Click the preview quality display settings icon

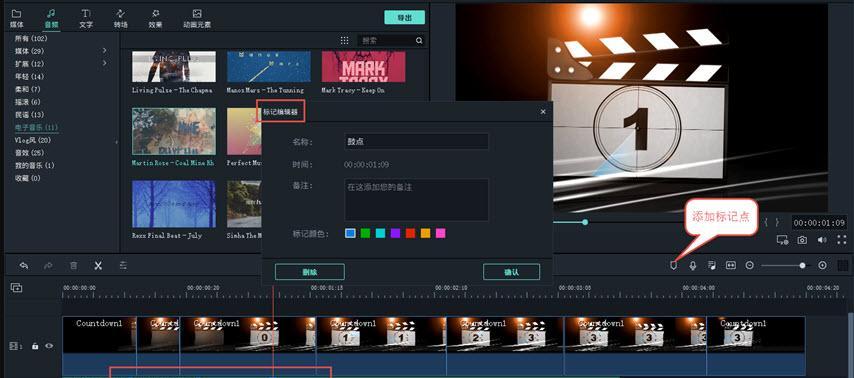[783, 240]
